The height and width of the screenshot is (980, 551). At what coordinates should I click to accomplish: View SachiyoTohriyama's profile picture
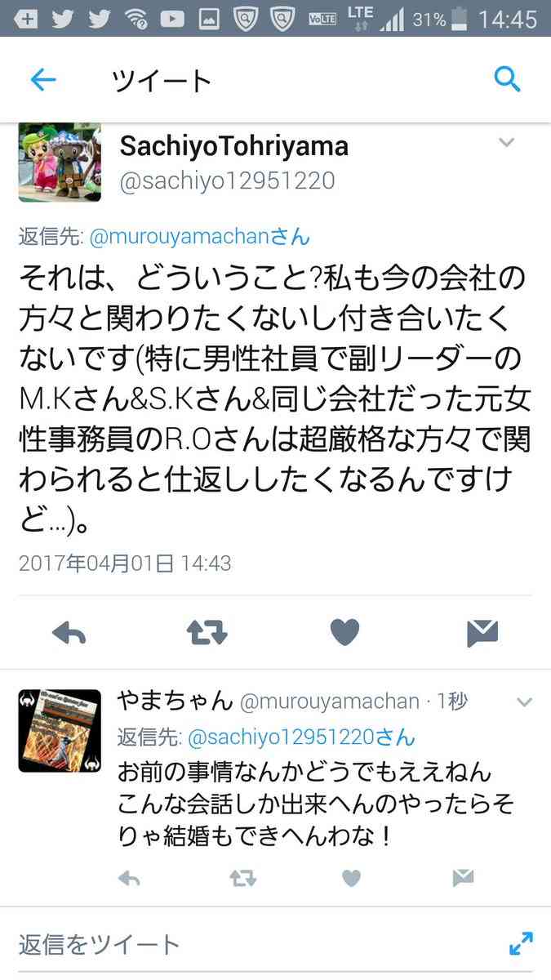click(60, 163)
